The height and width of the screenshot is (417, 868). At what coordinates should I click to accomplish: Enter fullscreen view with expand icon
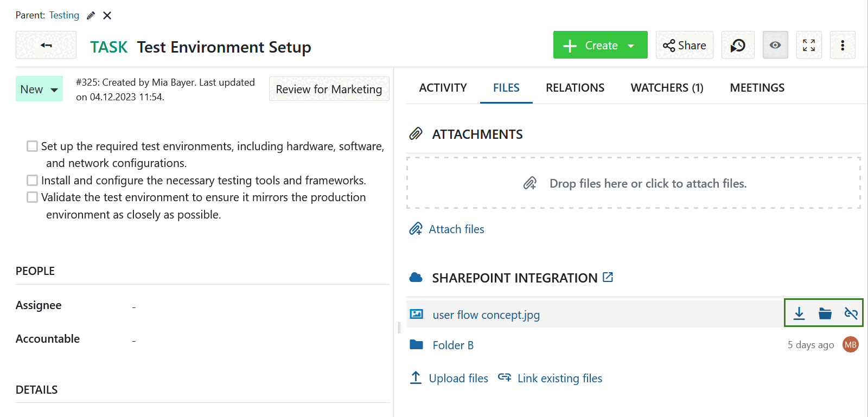coord(808,46)
